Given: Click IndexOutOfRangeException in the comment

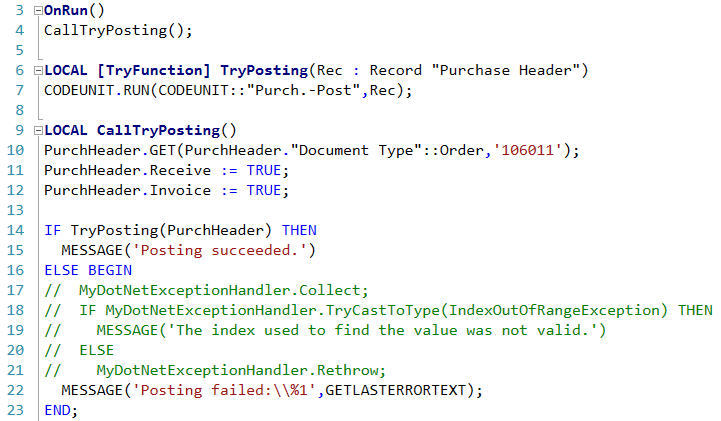Looking at the screenshot, I should pyautogui.click(x=554, y=310).
